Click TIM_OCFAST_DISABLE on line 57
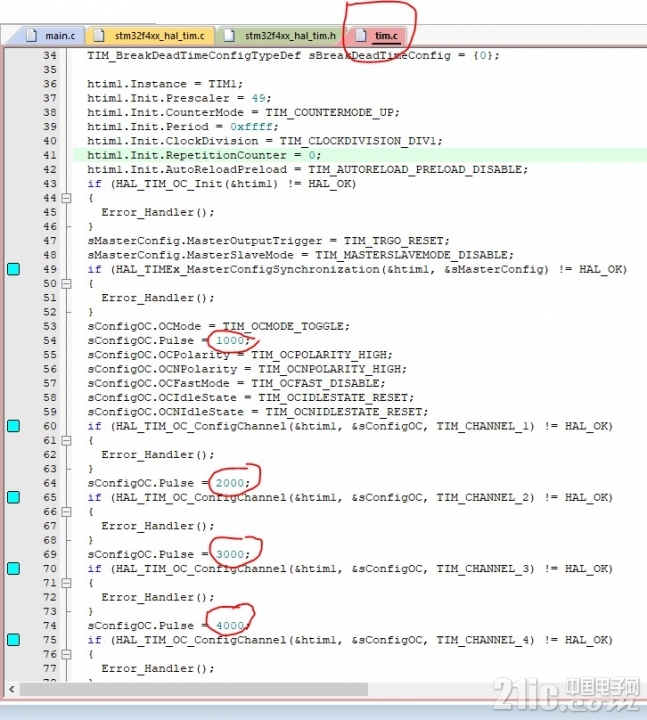This screenshot has width=647, height=720. pyautogui.click(x=315, y=383)
